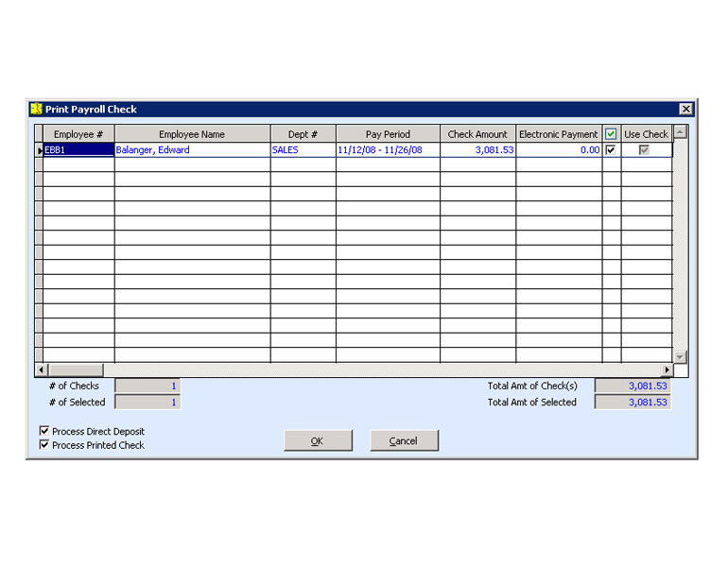Click the Pay Period column header
The width and height of the screenshot is (728, 567).
tap(388, 134)
